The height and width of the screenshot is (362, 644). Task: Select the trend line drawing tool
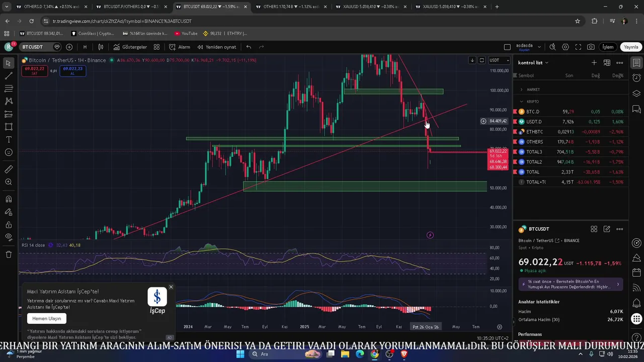pos(8,76)
